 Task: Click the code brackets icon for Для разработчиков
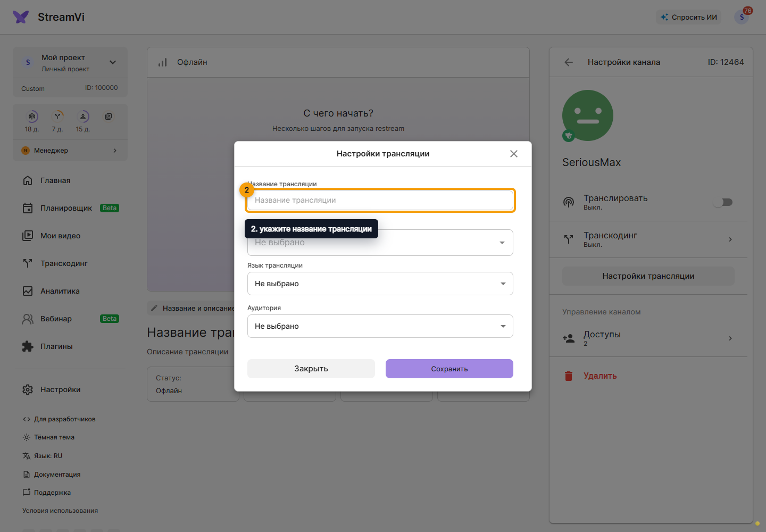click(x=27, y=419)
